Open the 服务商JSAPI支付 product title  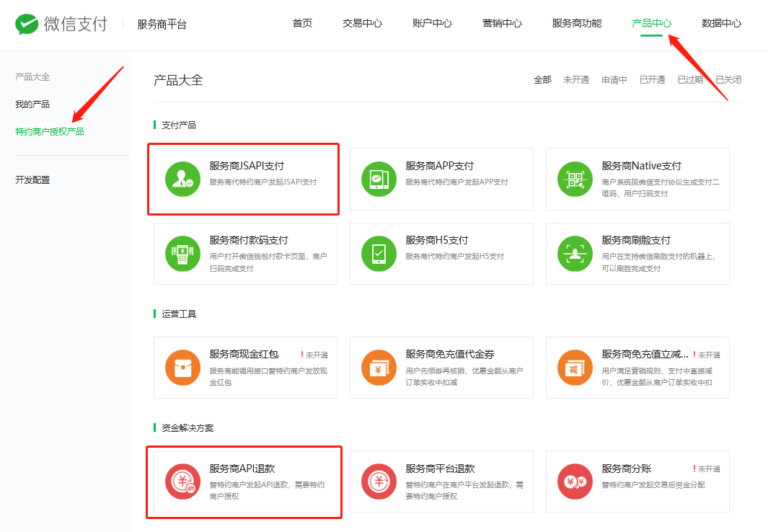[x=247, y=166]
